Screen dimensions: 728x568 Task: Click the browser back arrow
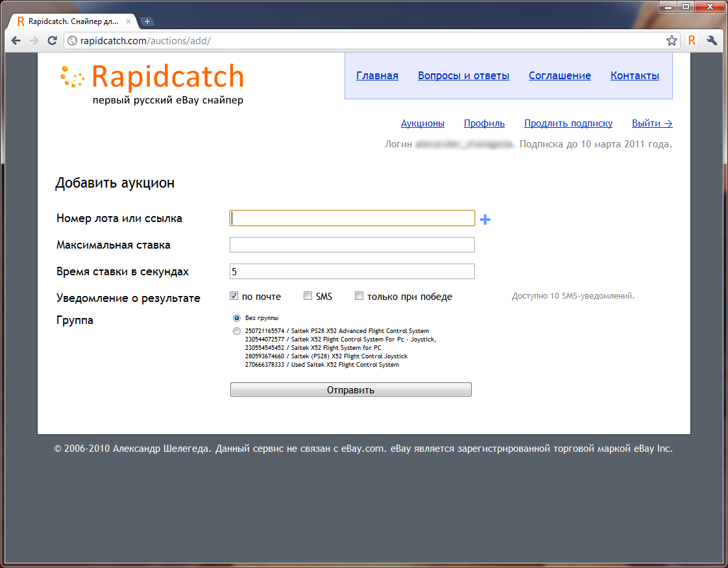16,41
